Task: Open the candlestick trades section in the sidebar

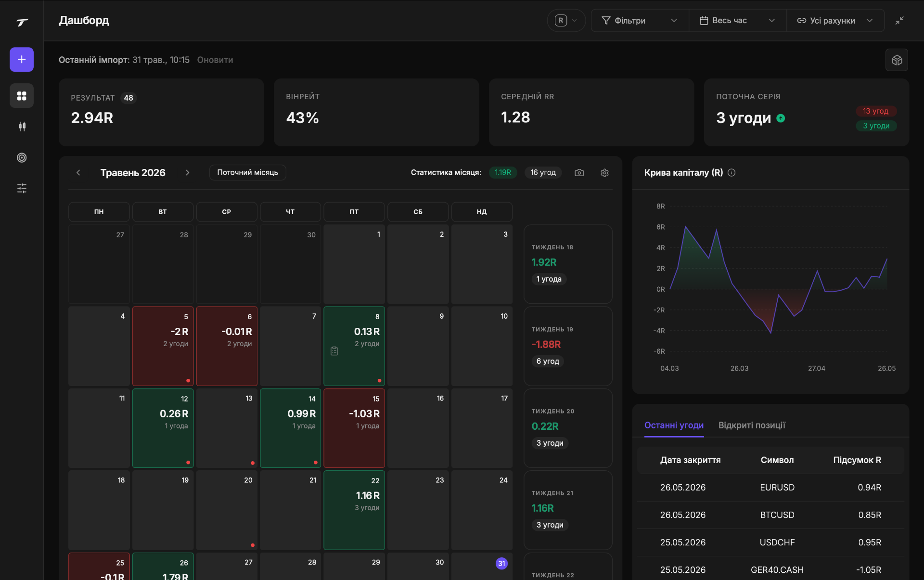Action: click(22, 127)
